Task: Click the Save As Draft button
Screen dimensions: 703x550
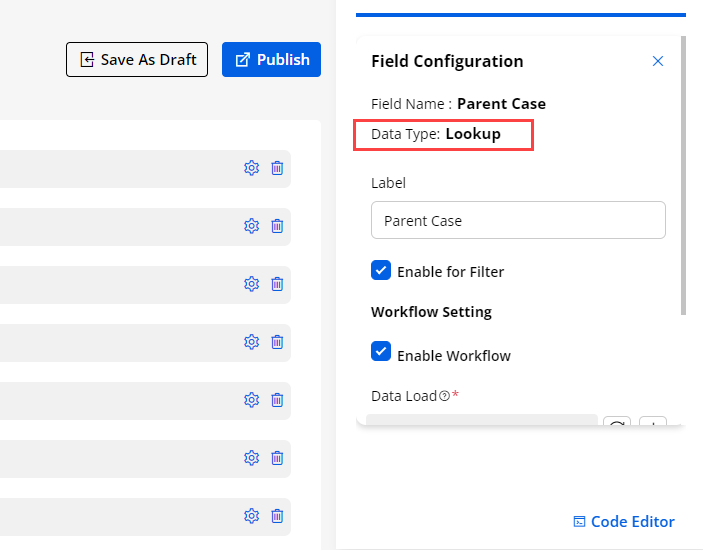Action: click(138, 60)
